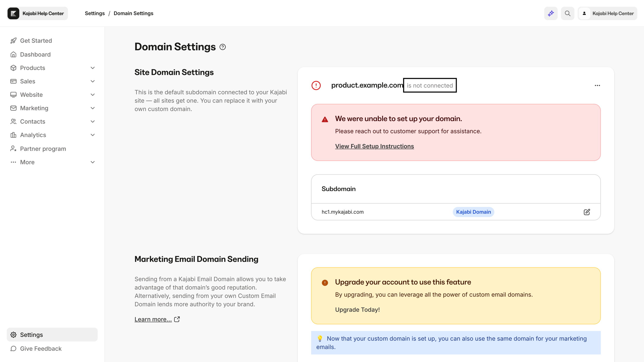Click the Kajabi Help Center account button
Image resolution: width=644 pixels, height=362 pixels.
click(x=607, y=13)
